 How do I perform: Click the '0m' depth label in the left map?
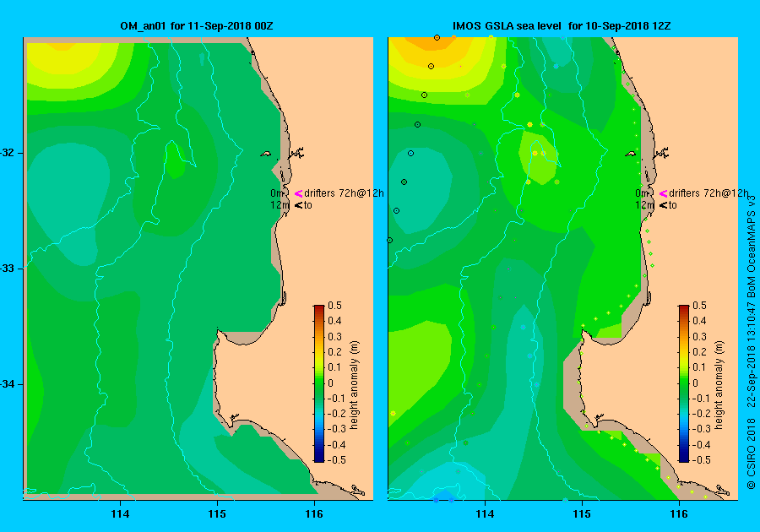277,193
